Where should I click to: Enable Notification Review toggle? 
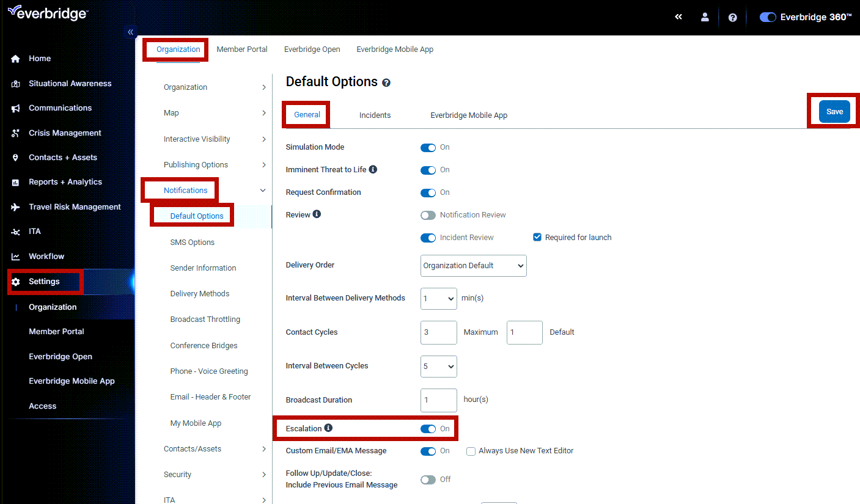(x=428, y=215)
